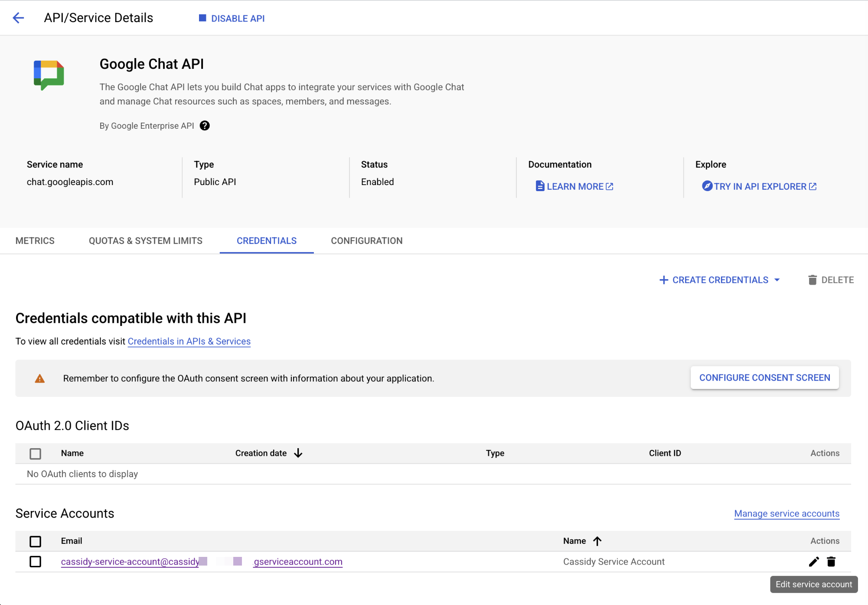Reverse sorting by Creation date arrow

(298, 453)
